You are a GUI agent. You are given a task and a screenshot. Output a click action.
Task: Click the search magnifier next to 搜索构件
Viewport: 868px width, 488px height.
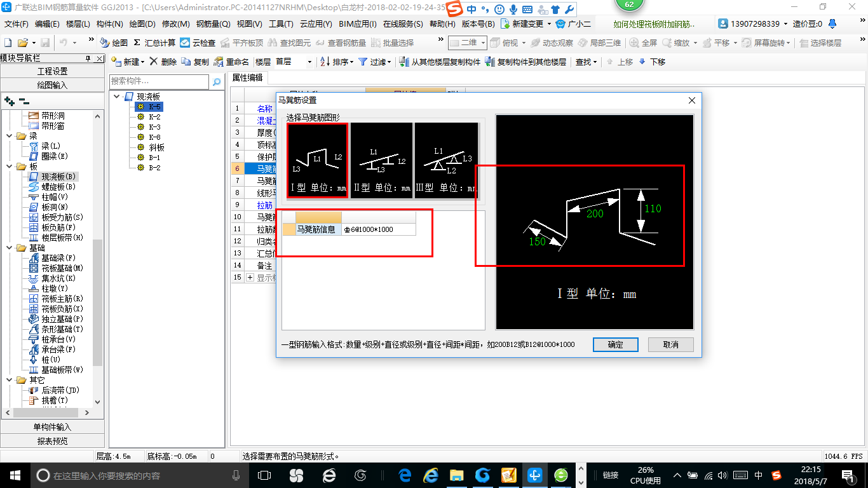[216, 81]
